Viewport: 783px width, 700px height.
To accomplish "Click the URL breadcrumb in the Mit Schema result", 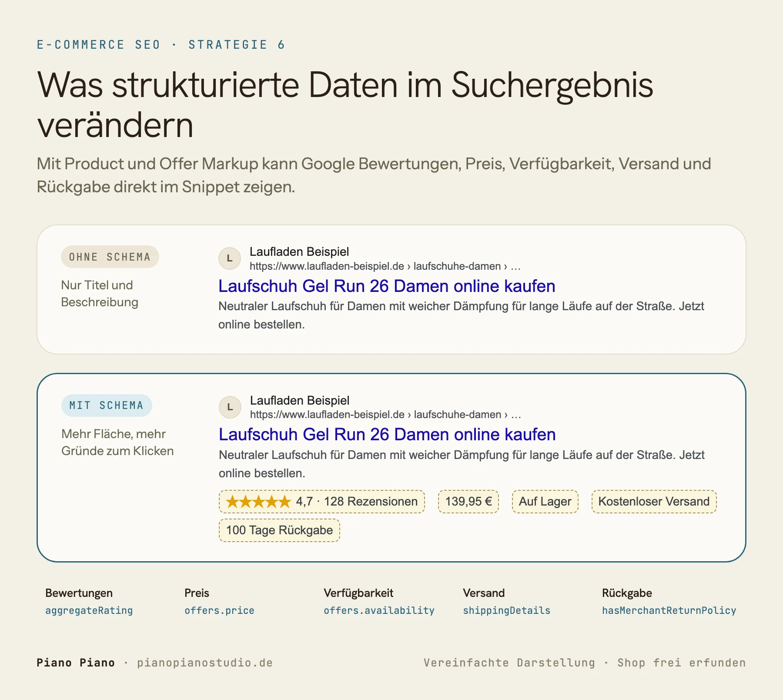I will [385, 415].
